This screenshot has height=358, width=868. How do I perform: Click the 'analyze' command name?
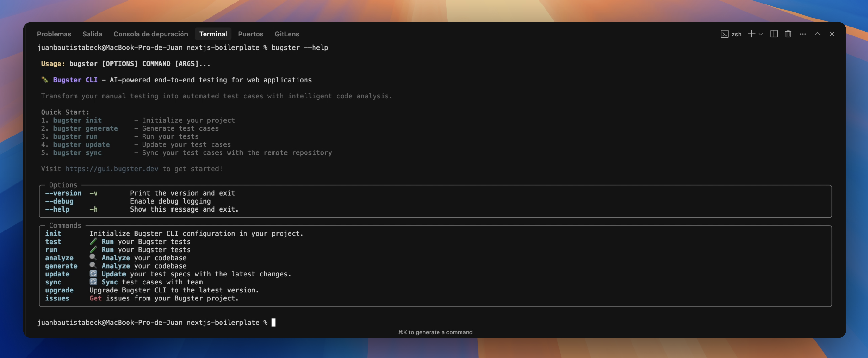59,258
